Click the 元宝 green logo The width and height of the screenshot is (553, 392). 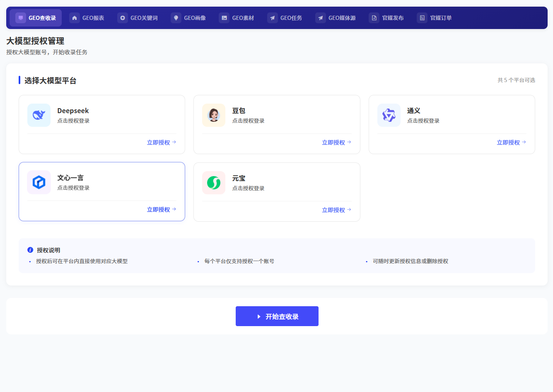[x=214, y=183]
